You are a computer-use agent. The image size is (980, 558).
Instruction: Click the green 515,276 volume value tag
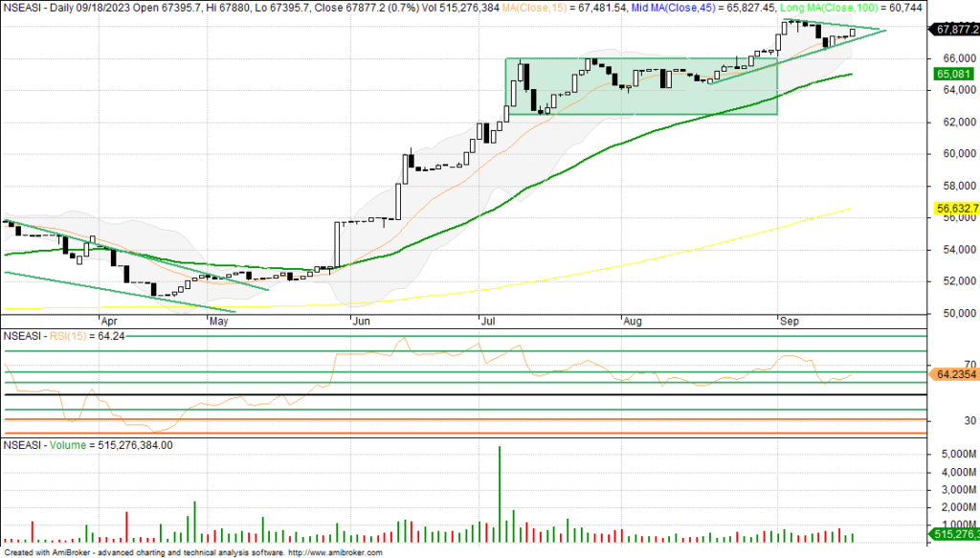click(x=953, y=533)
